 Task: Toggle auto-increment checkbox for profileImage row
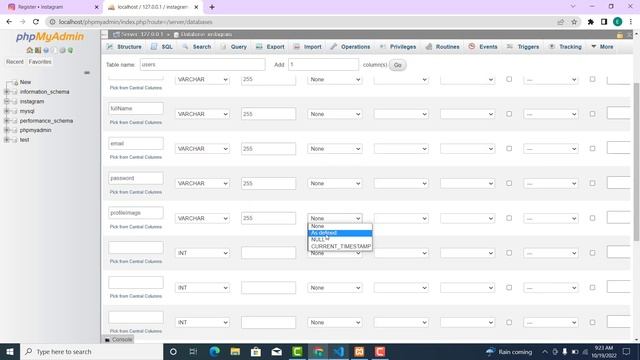(x=592, y=218)
